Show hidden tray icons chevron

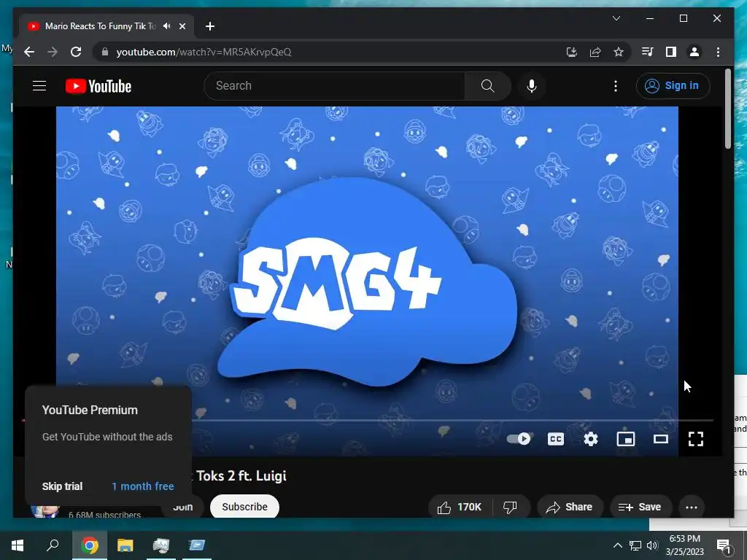pyautogui.click(x=617, y=545)
